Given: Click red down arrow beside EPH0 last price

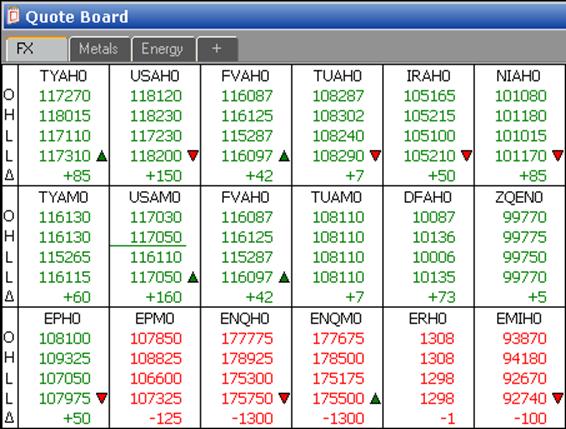Looking at the screenshot, I should click(x=102, y=398).
